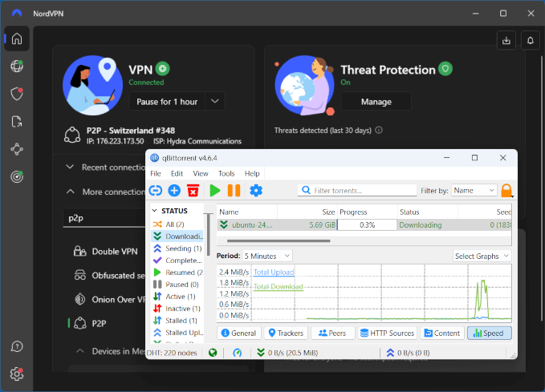
Task: Switch to the Trackers tab
Action: coord(286,333)
